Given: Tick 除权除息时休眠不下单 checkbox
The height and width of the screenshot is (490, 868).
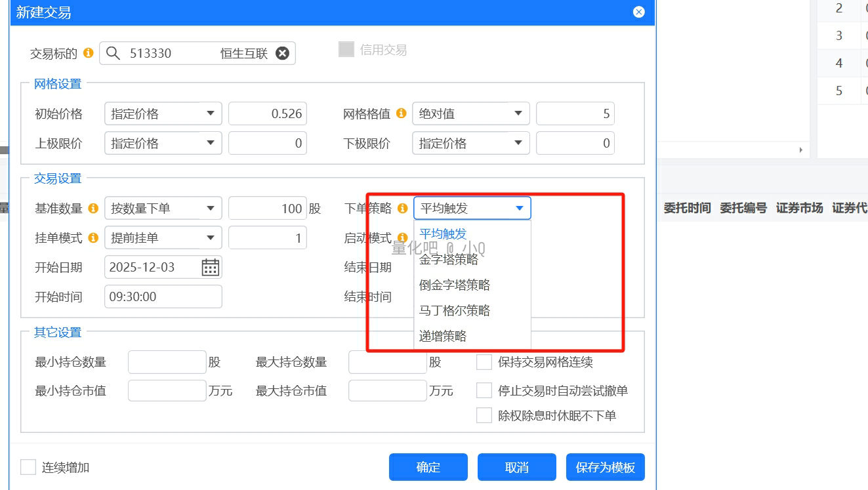Looking at the screenshot, I should click(484, 415).
